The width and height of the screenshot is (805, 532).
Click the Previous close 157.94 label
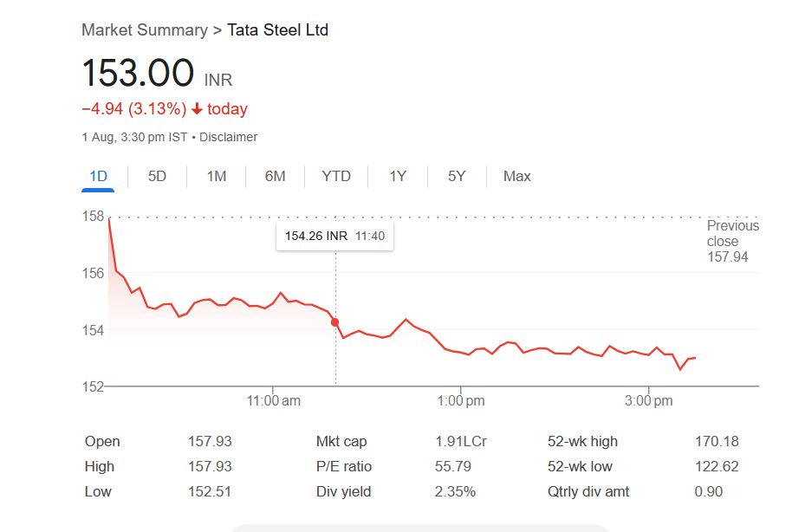pos(732,241)
